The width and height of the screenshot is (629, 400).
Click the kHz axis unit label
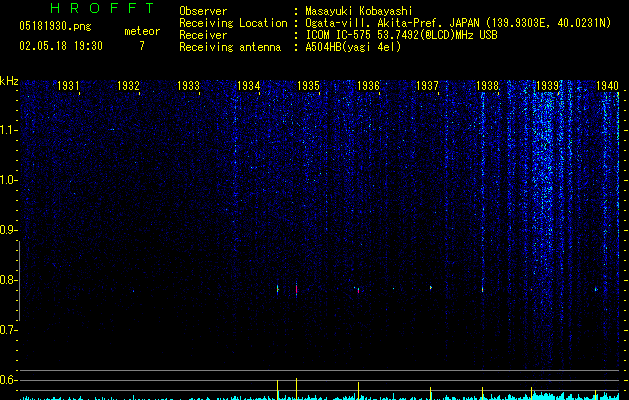click(x=9, y=81)
